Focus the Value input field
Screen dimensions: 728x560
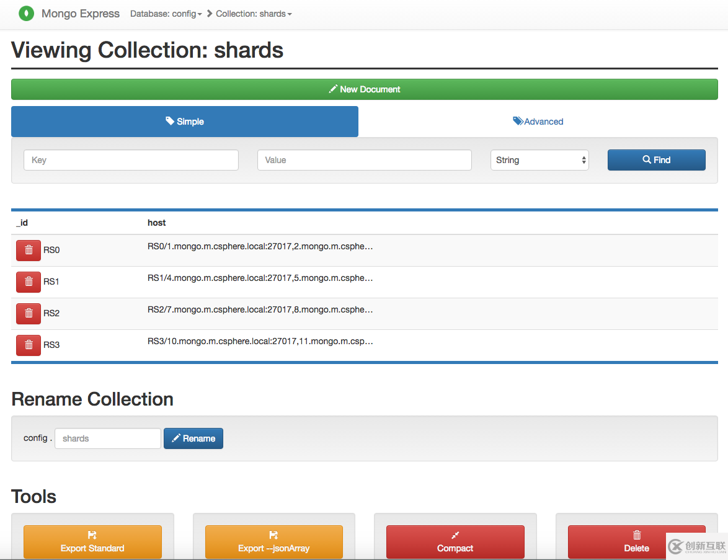coord(365,160)
